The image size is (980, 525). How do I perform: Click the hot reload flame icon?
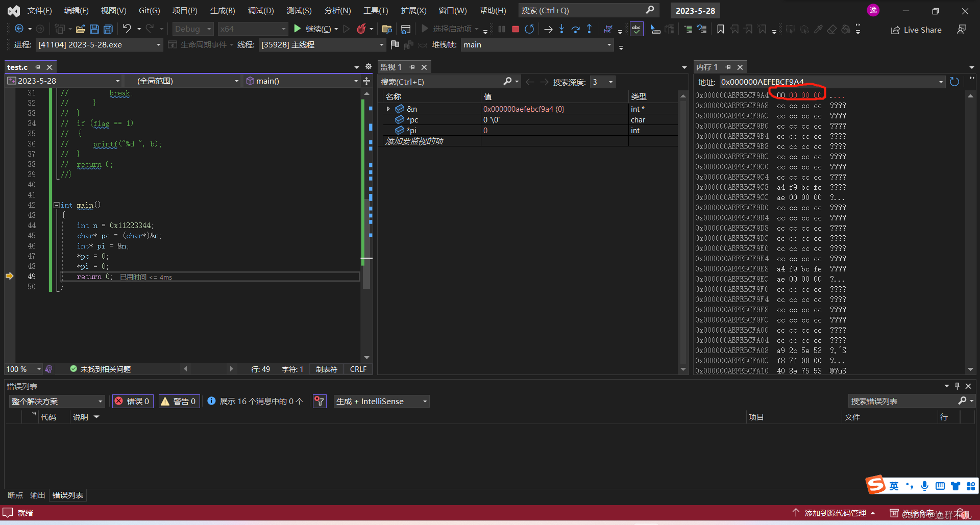click(x=361, y=29)
